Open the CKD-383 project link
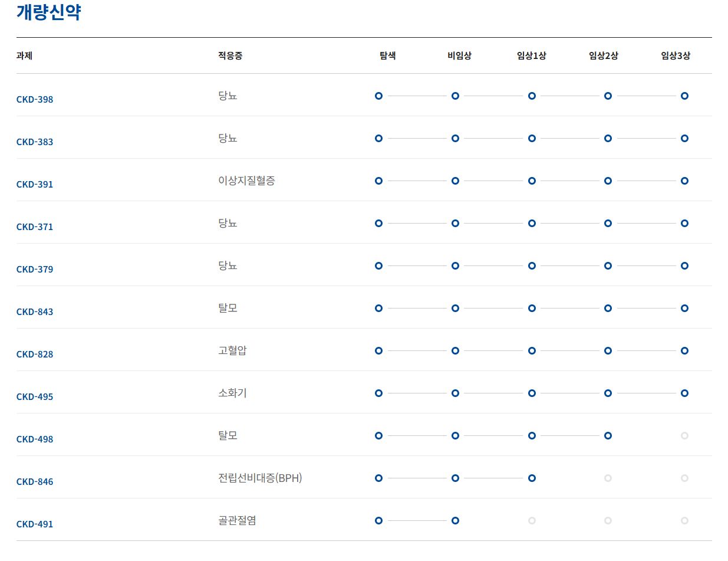 coord(35,142)
